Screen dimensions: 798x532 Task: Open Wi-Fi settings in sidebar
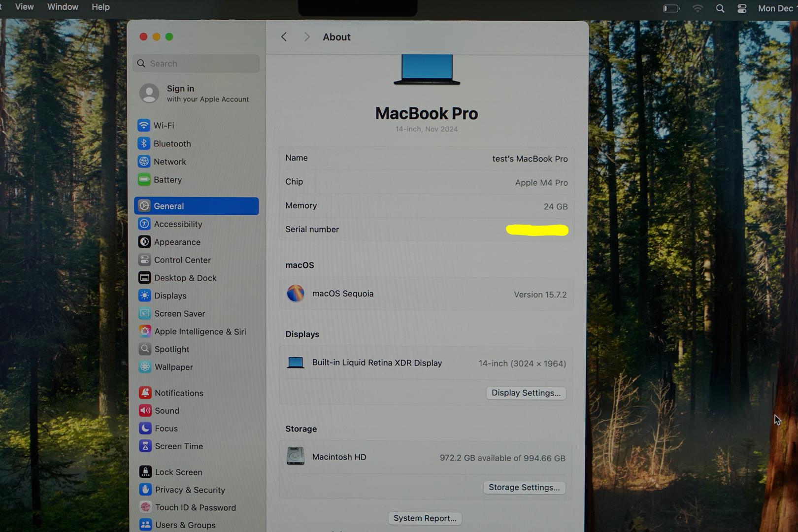click(164, 126)
